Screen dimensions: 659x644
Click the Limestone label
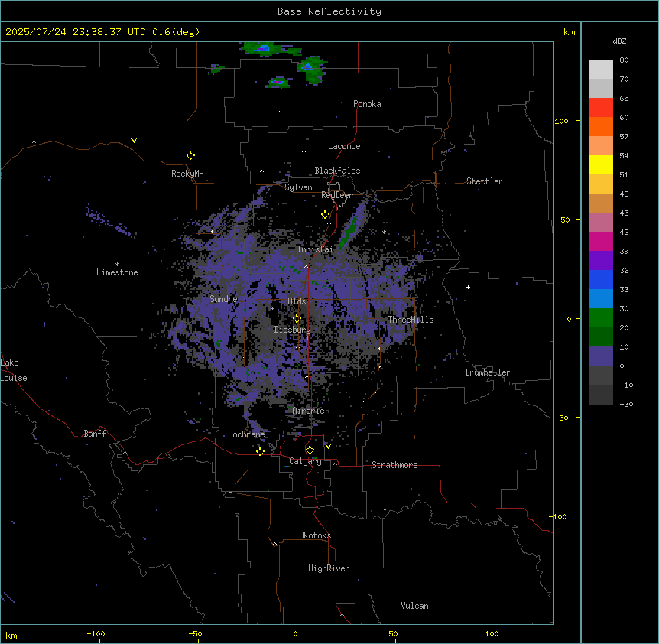click(117, 272)
